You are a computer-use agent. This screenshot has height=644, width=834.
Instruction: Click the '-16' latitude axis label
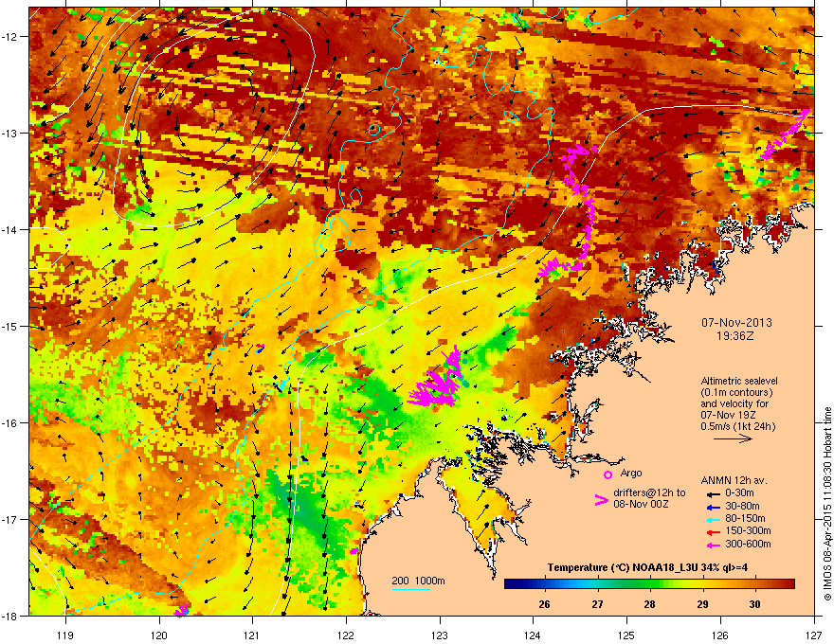point(10,423)
